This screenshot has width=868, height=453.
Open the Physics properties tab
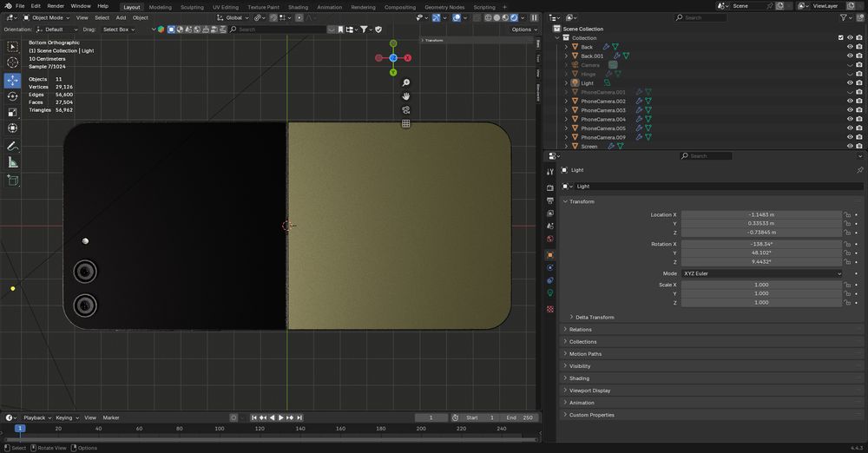coord(549,267)
